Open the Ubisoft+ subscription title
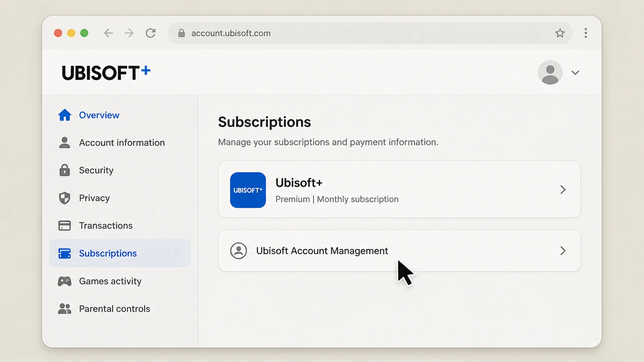 click(x=299, y=183)
